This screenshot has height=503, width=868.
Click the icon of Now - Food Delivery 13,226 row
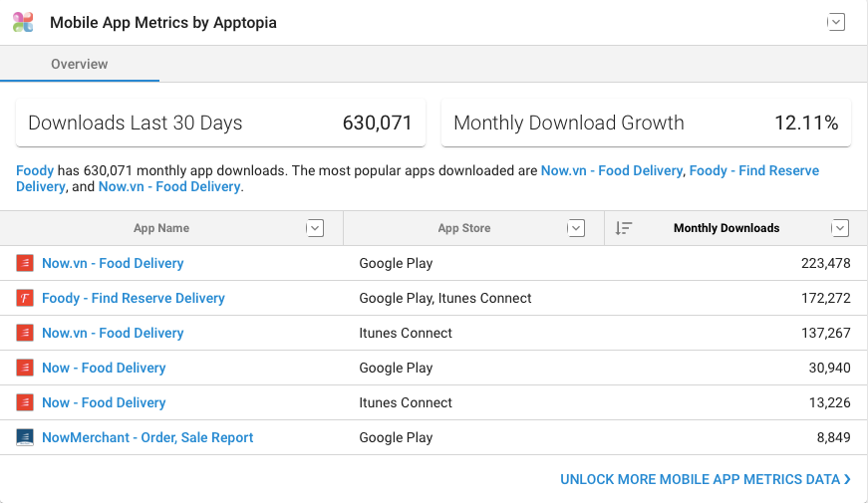click(x=24, y=402)
